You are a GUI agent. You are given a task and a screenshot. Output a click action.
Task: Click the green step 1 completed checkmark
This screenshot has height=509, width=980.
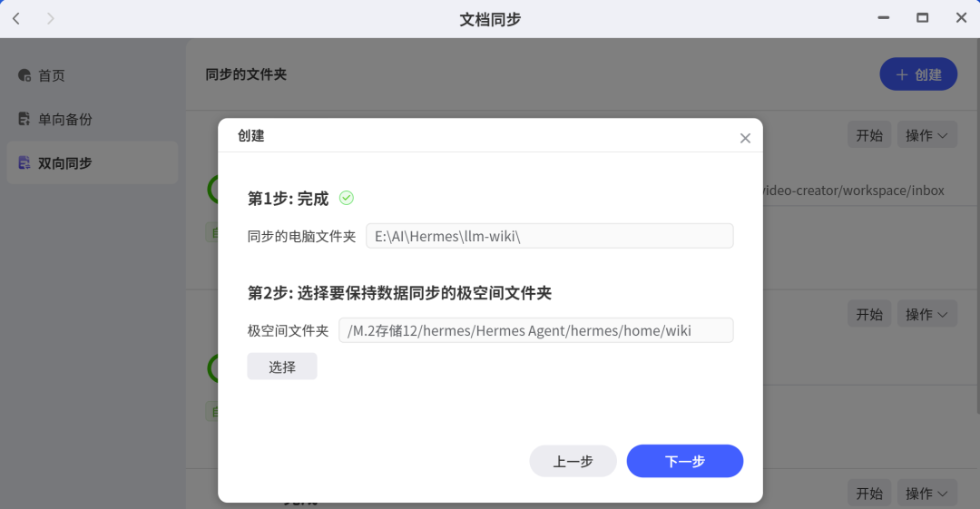point(347,198)
